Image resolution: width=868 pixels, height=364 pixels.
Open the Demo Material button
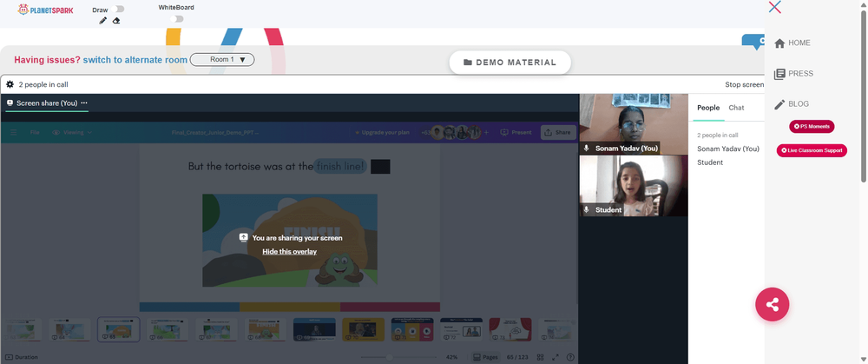510,63
